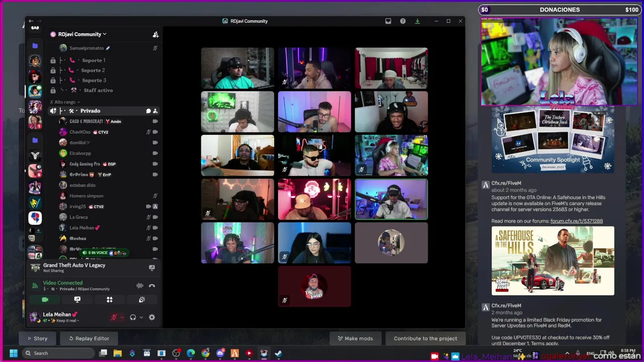The height and width of the screenshot is (362, 644).
Task: Click Video Connected status text
Action: point(62,283)
